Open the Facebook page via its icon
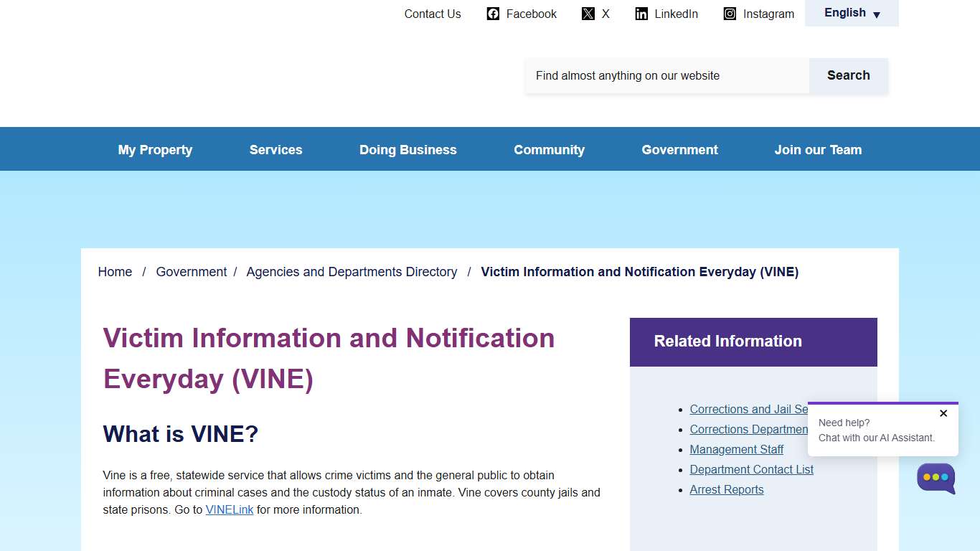980x551 pixels. tap(493, 14)
